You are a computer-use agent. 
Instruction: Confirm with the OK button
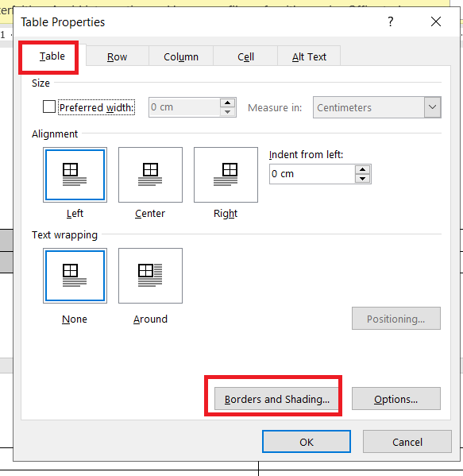click(307, 442)
